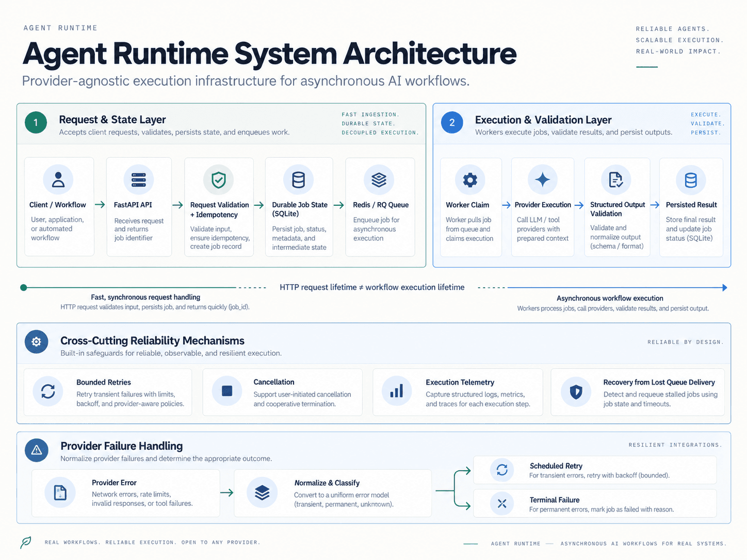The height and width of the screenshot is (560, 747).
Task: Click the "REAL-WORLD IMPACT." tagline
Action: (678, 51)
